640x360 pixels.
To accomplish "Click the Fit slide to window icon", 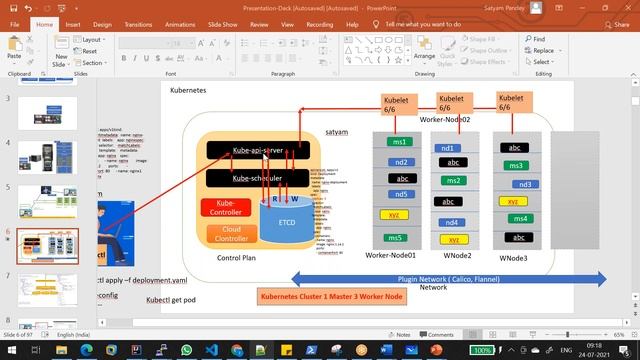I will [635, 335].
